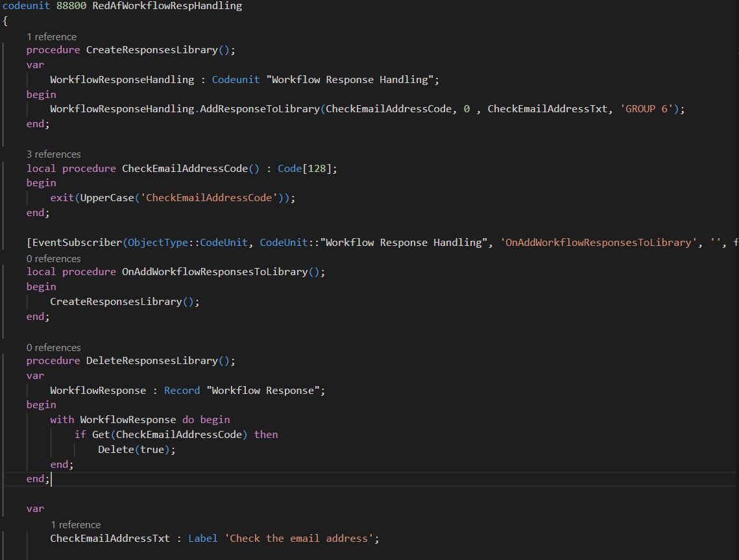Select the 'GROUP 6' string literal
The image size is (739, 560).
pyautogui.click(x=647, y=109)
